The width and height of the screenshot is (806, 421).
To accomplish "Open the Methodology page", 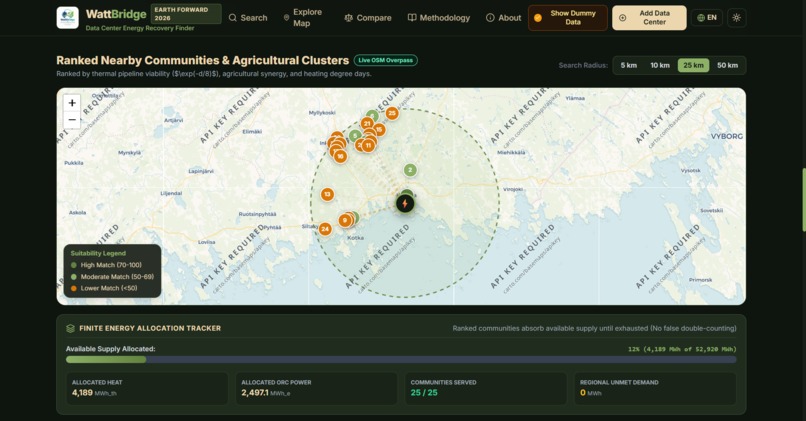I will 438,17.
